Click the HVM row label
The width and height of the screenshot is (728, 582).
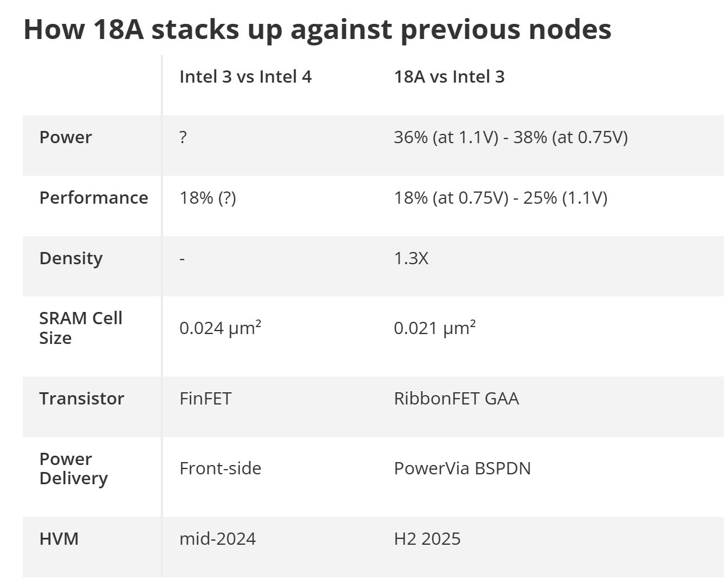coord(59,539)
